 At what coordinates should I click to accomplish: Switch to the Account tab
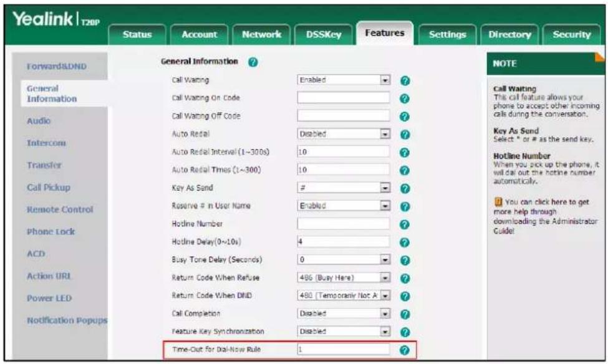[200, 34]
